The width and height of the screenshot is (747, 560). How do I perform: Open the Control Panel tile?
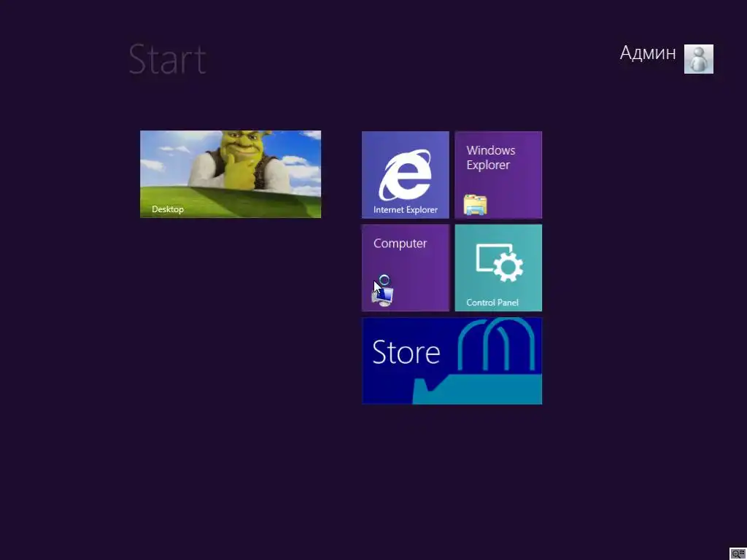(498, 268)
